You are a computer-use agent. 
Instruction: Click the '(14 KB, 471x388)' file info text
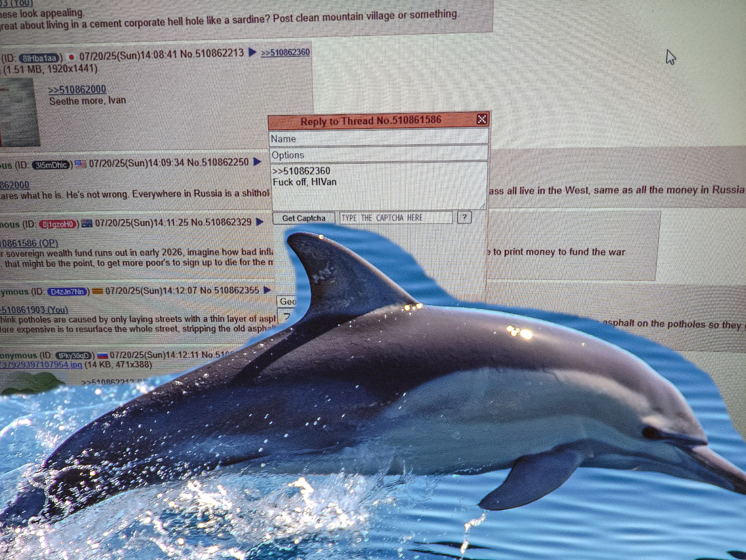[118, 365]
